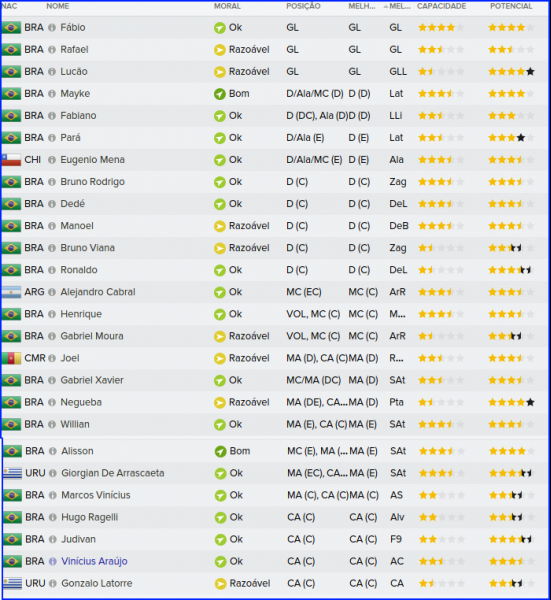Click the morale icon for Judivan
The width and height of the screenshot is (551, 600).
pyautogui.click(x=220, y=540)
